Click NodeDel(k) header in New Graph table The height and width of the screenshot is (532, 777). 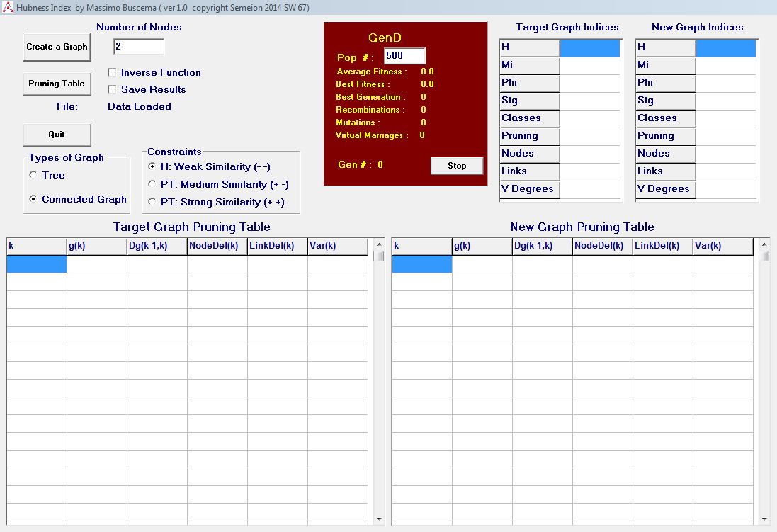point(603,247)
